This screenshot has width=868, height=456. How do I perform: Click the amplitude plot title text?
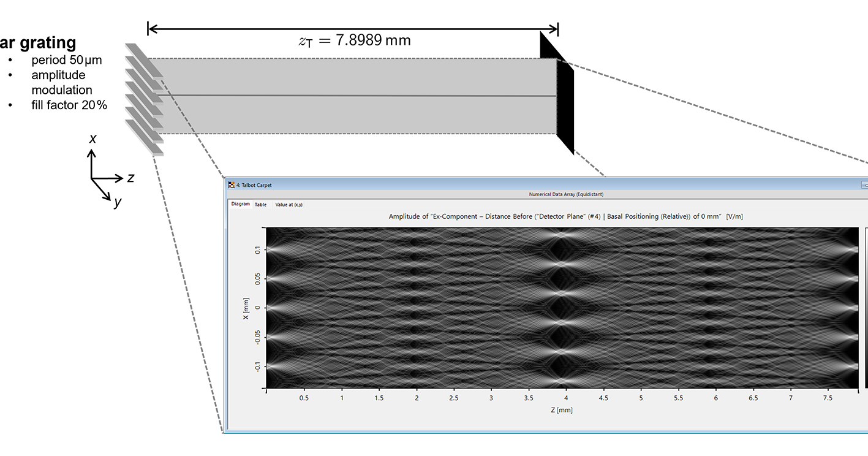[565, 216]
